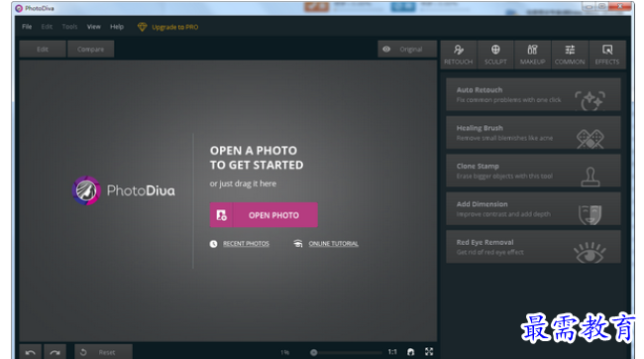Click the Edit view button
Image resolution: width=644 pixels, height=359 pixels.
43,50
